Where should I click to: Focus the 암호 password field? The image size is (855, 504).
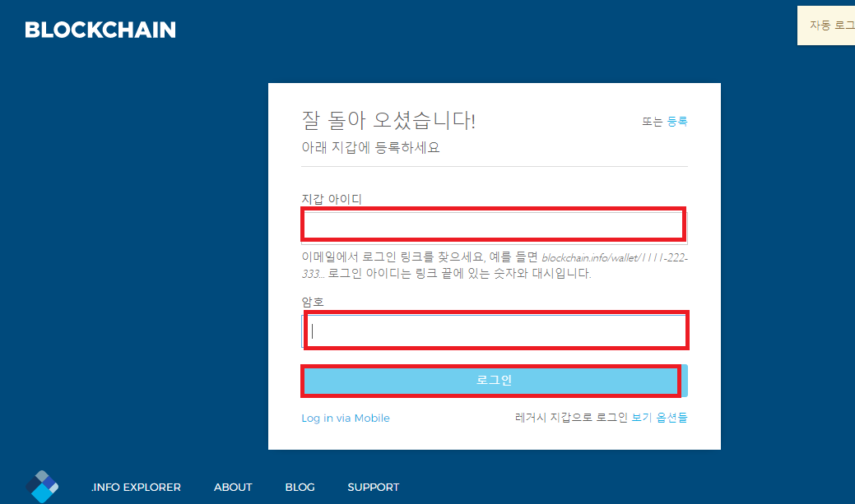(494, 331)
